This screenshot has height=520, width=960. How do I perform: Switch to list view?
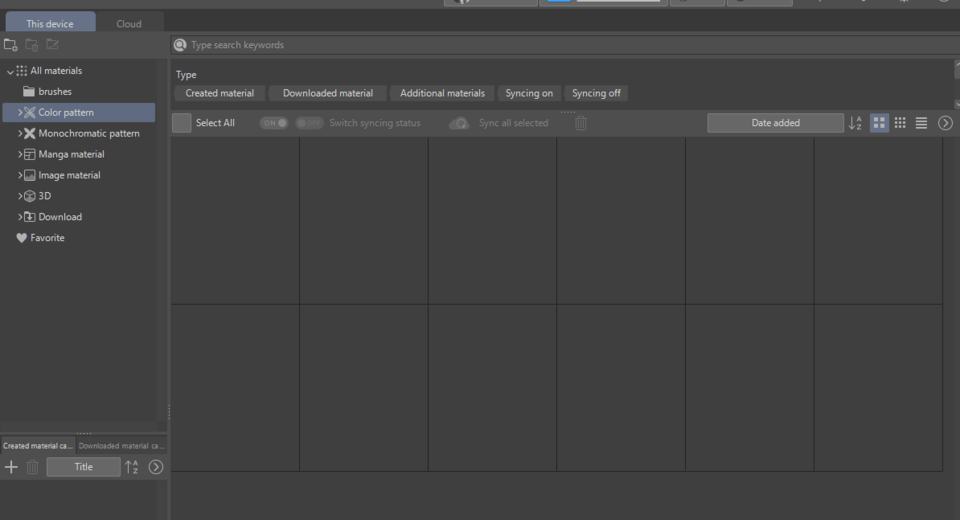point(921,123)
